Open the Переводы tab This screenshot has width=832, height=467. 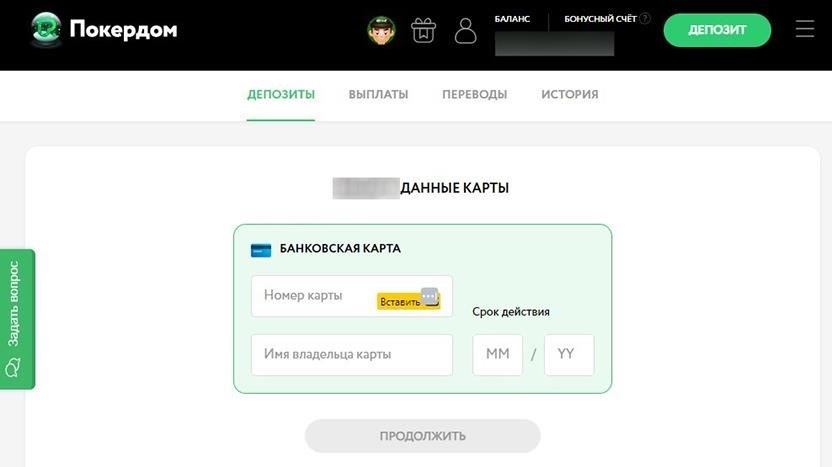(474, 94)
